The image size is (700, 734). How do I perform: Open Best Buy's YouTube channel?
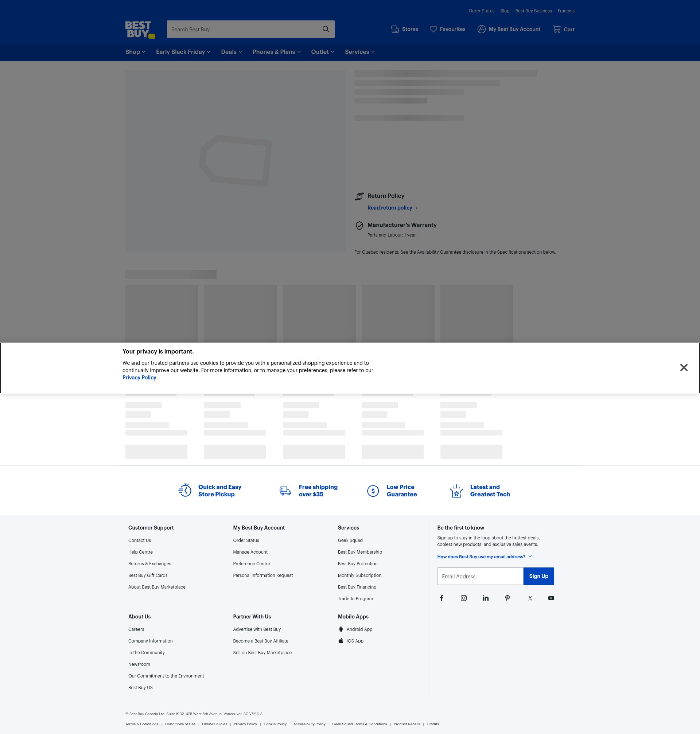point(551,598)
